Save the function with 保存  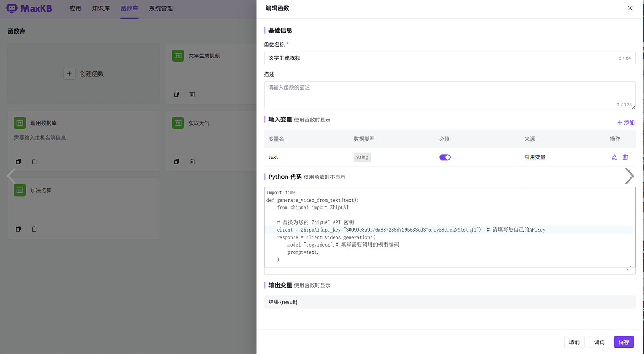pyautogui.click(x=623, y=342)
